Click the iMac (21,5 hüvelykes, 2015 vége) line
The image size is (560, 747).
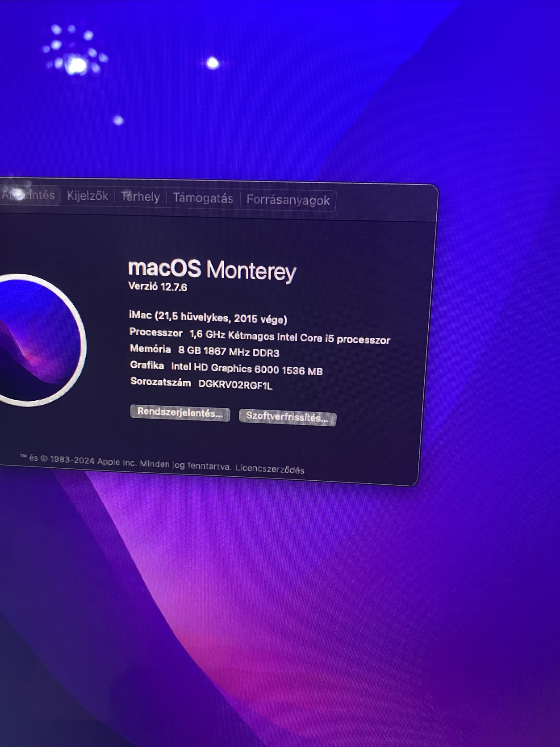click(x=208, y=317)
